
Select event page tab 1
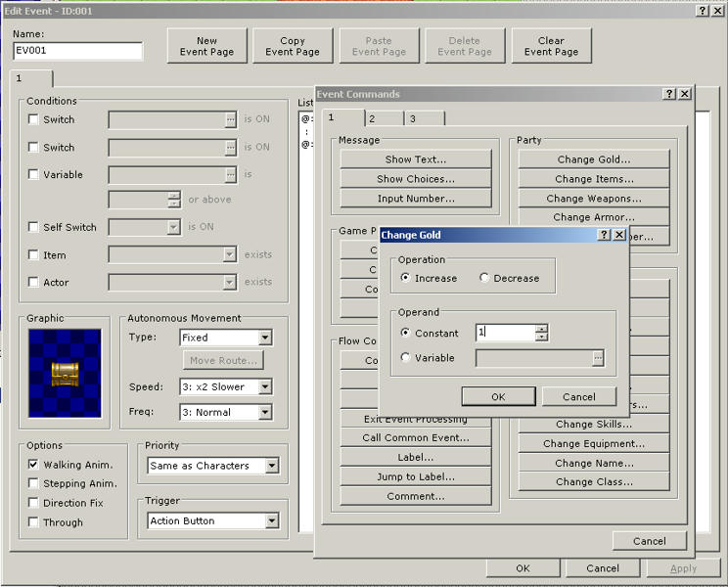(31, 78)
